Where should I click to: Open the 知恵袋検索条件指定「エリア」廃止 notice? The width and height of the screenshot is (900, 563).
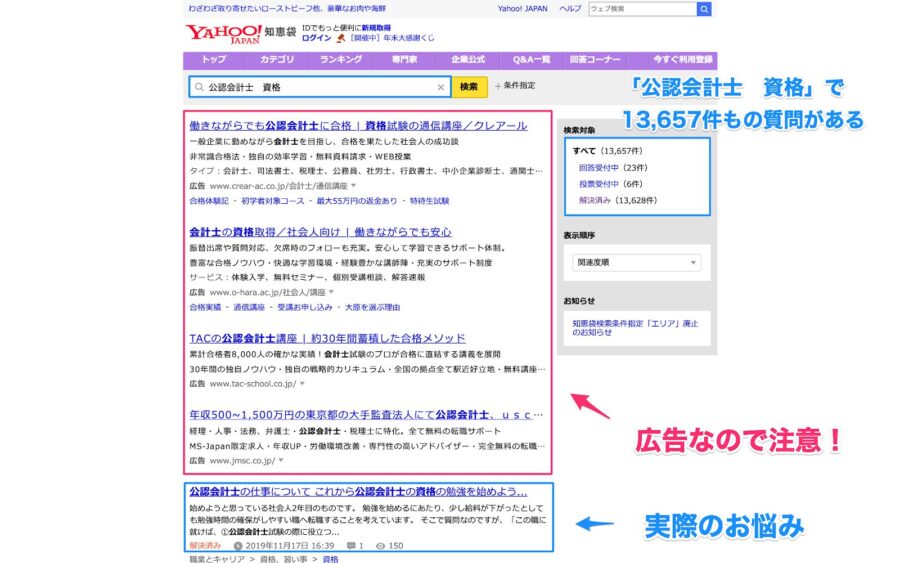point(635,328)
